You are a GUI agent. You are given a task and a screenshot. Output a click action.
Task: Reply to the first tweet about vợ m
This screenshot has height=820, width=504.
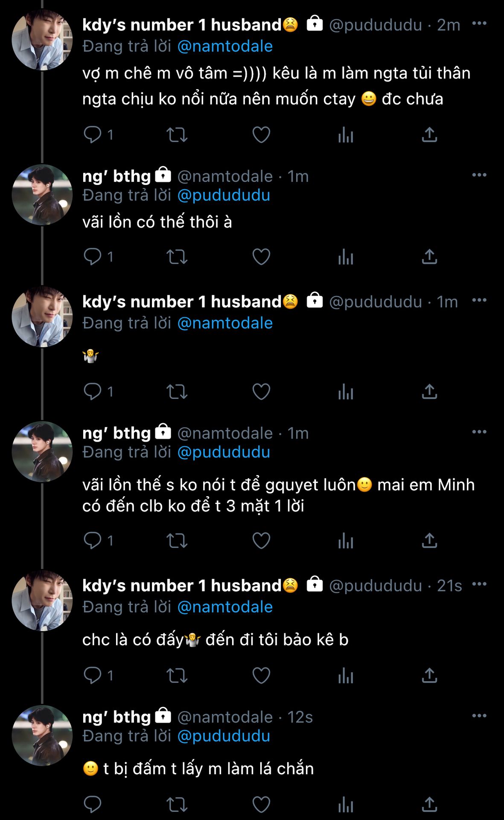[92, 135]
